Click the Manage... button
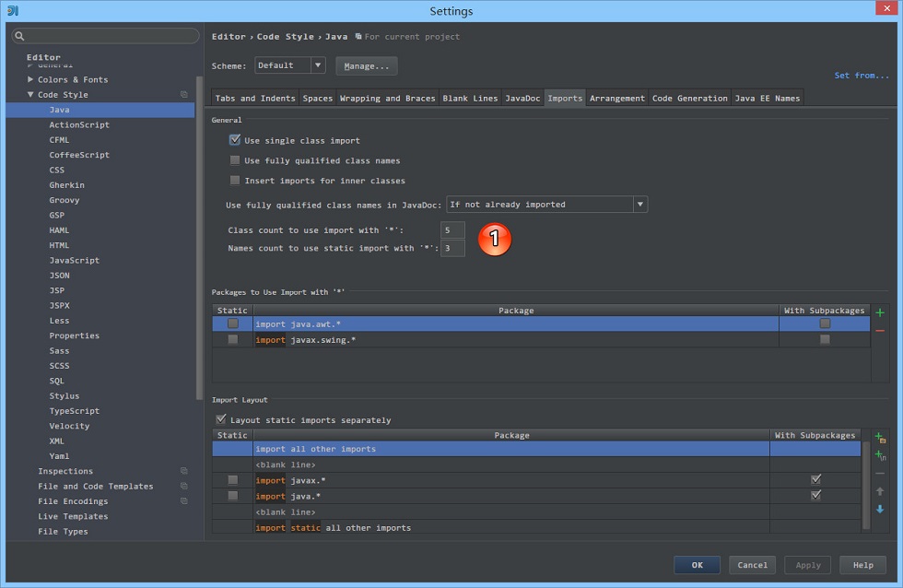The image size is (903, 588). pos(367,66)
